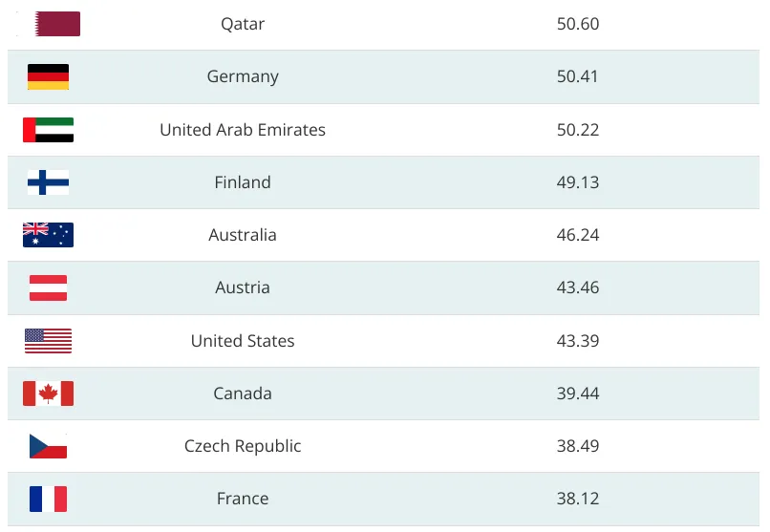Screen dimensions: 770x532
Task: Click the Czech Republic country name
Action: coord(243,446)
